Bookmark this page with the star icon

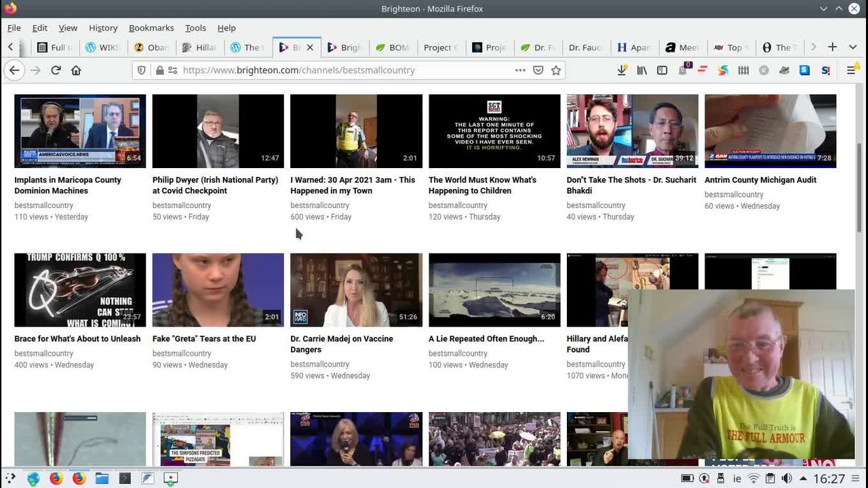pyautogui.click(x=556, y=70)
